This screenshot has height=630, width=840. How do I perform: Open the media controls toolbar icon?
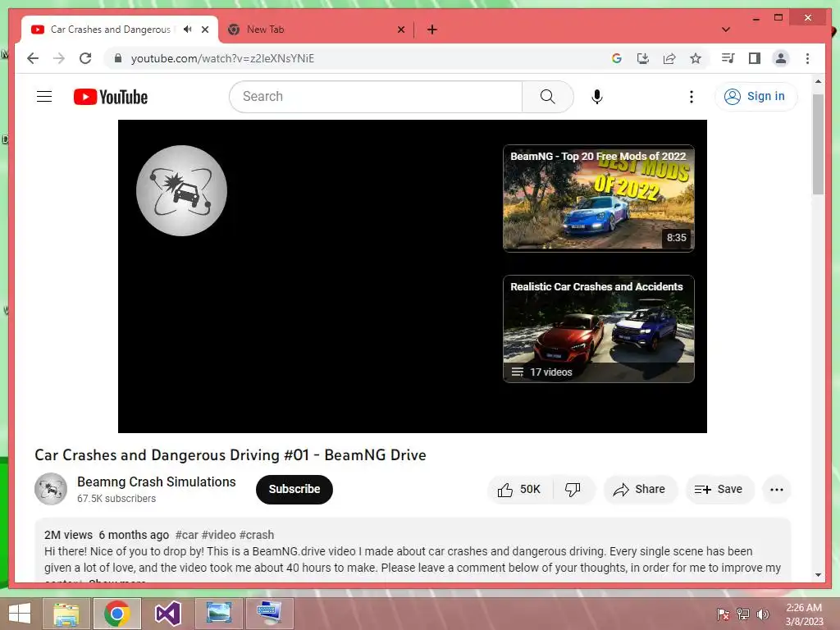[x=728, y=58]
